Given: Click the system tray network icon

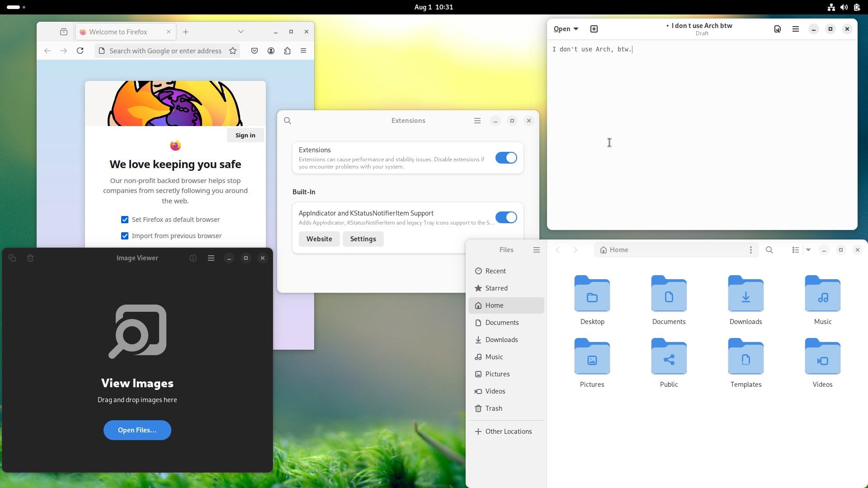Looking at the screenshot, I should coord(830,7).
